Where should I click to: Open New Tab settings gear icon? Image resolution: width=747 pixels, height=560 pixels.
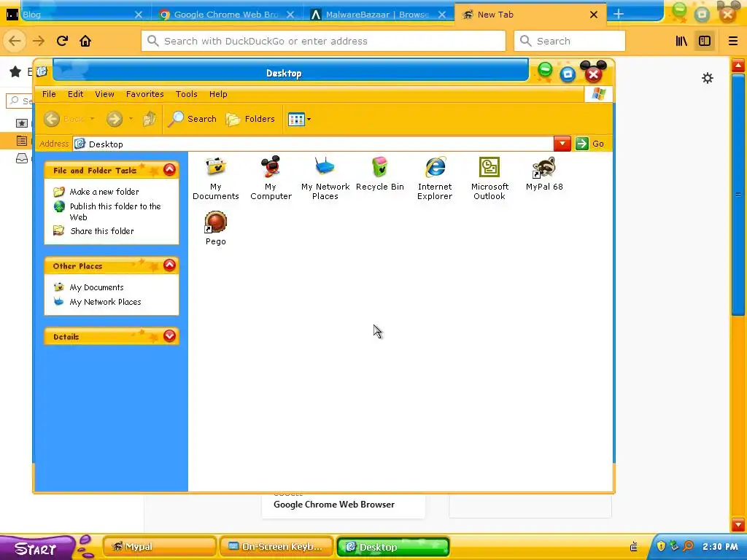708,78
